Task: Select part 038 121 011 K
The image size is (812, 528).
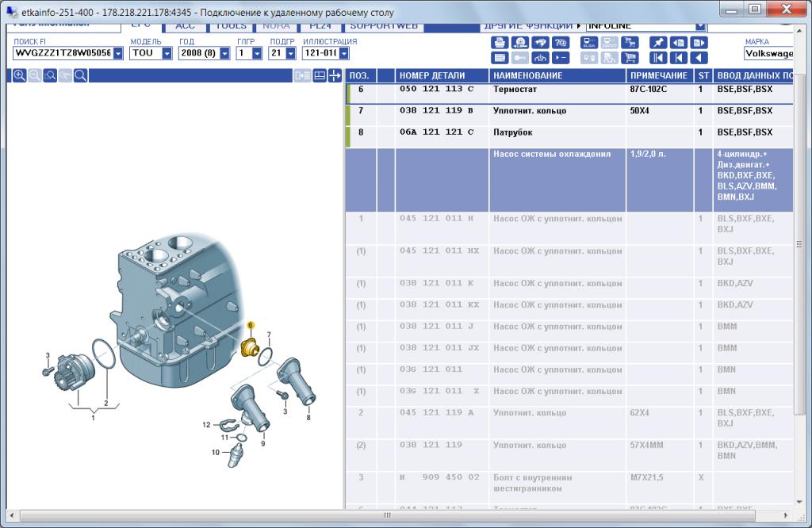Action: click(x=437, y=283)
